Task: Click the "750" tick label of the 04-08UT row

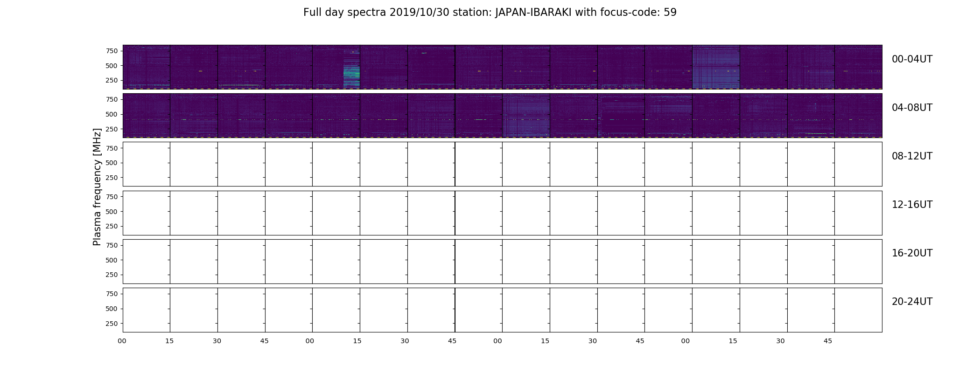Action: [112, 99]
